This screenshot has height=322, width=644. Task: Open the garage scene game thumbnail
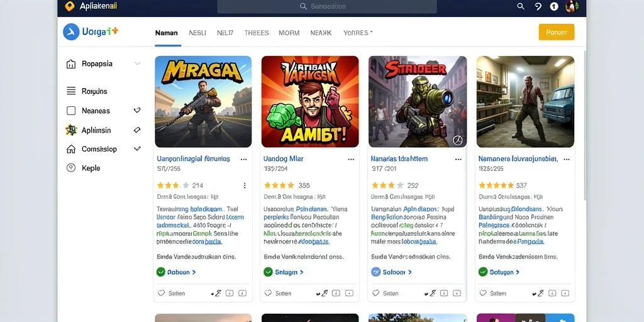525,102
